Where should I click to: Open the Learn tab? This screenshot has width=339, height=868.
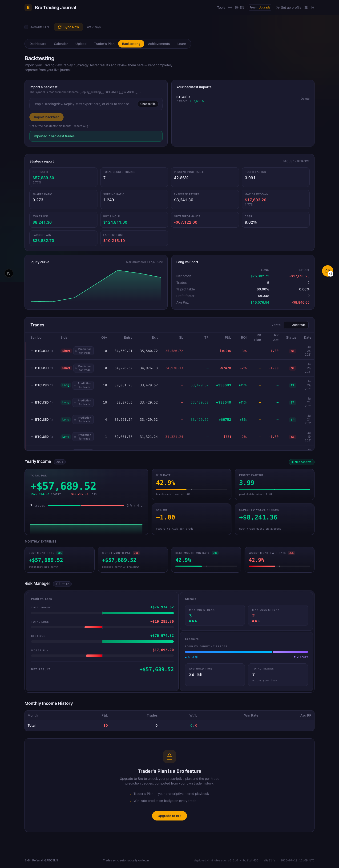coord(182,44)
